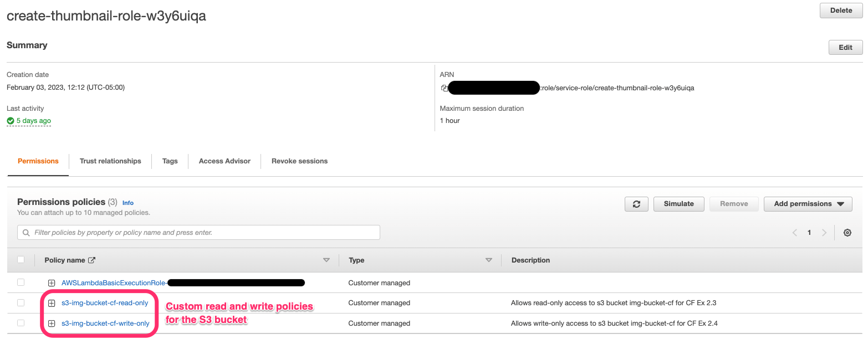The height and width of the screenshot is (339, 868).
Task: Click the Simulate button
Action: (678, 204)
